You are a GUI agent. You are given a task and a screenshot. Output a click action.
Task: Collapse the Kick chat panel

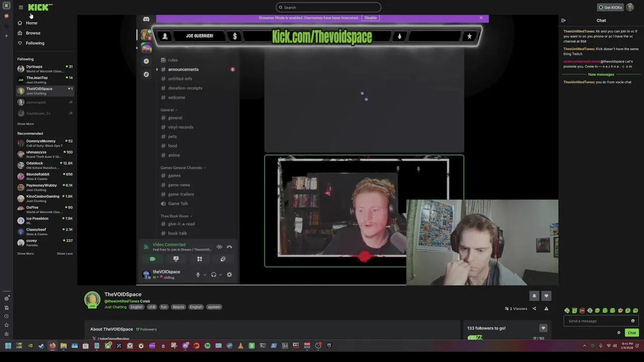click(563, 21)
